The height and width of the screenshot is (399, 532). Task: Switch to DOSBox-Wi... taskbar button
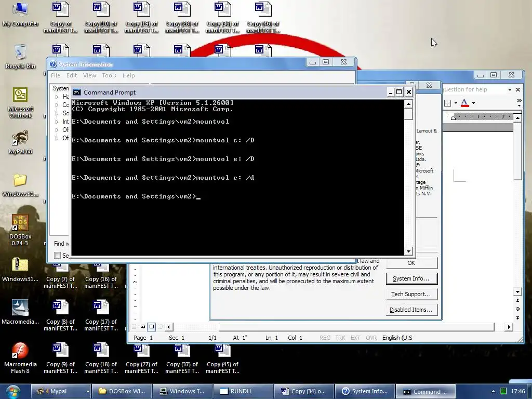pyautogui.click(x=122, y=392)
